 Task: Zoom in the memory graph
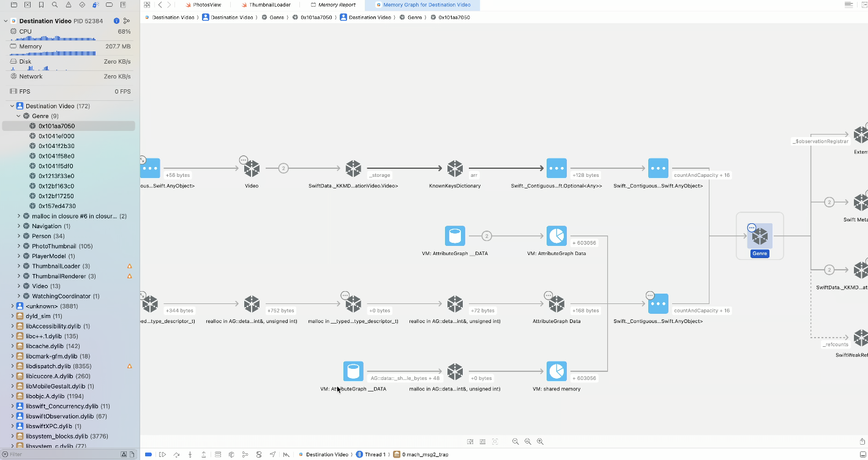pyautogui.click(x=540, y=442)
